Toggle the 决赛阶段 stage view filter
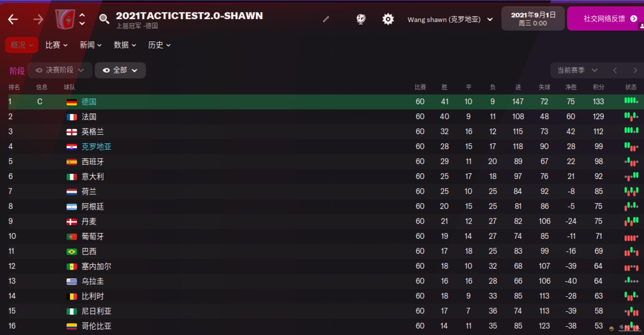This screenshot has width=644, height=335. click(x=60, y=70)
